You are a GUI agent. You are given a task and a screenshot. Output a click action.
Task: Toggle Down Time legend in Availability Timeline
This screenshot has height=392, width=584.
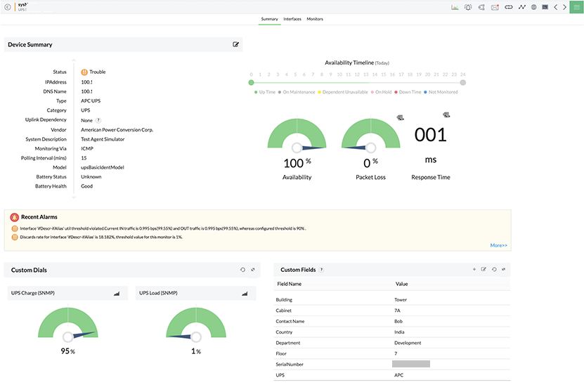(408, 92)
